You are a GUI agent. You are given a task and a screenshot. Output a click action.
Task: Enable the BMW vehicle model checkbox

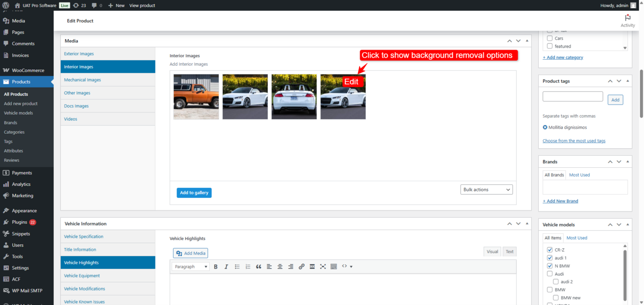549,289
